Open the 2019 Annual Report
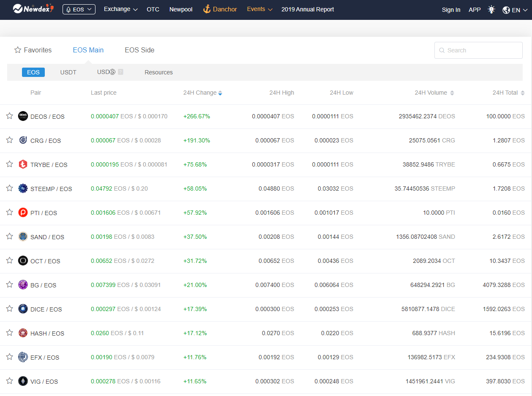 [308, 9]
